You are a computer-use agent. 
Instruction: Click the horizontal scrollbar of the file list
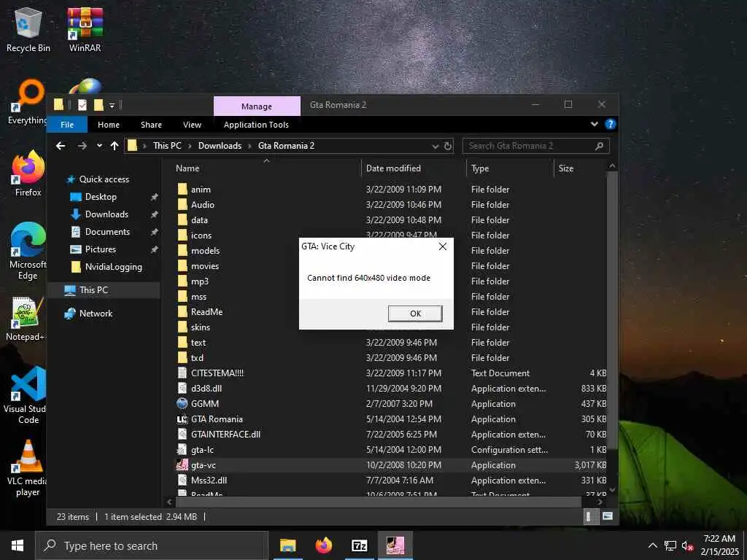coord(379,502)
